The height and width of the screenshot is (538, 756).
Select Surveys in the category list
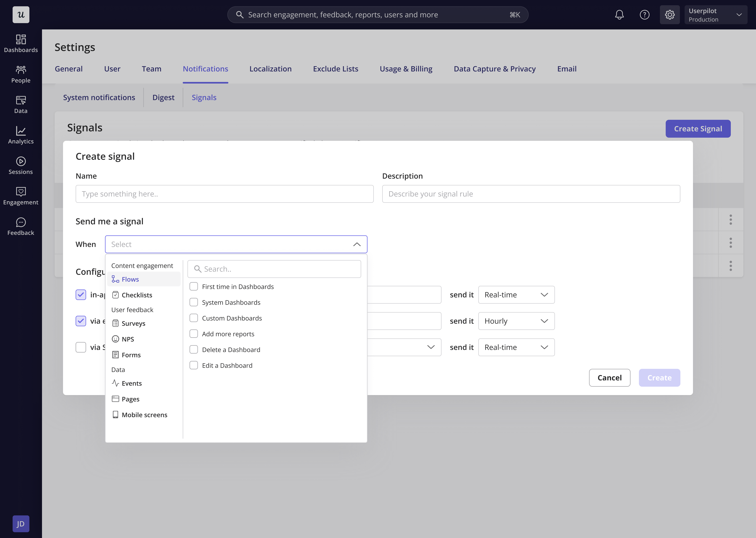pyautogui.click(x=133, y=323)
